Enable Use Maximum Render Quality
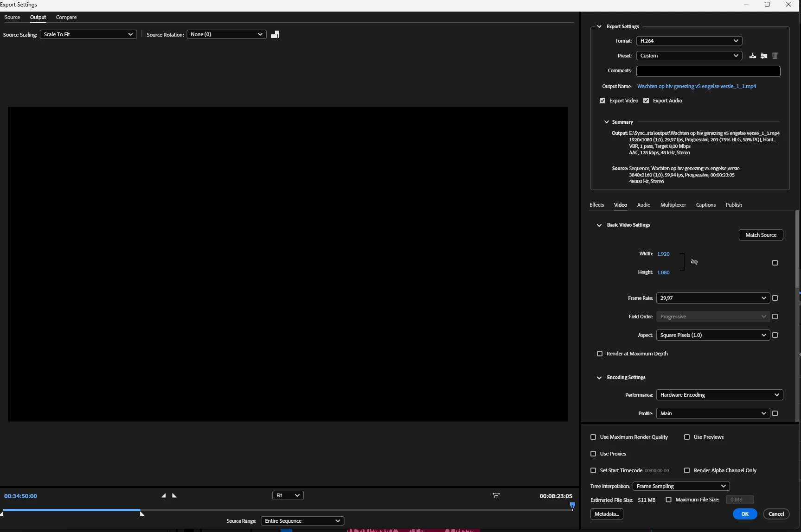Viewport: 801px width, 532px height. [593, 437]
